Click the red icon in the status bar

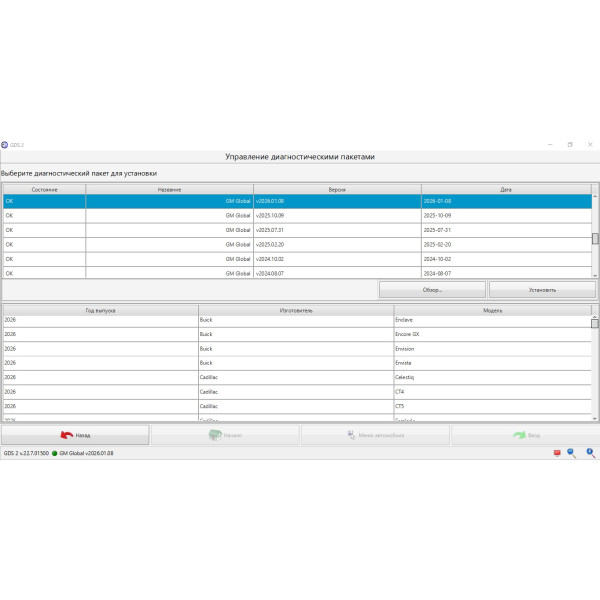[557, 453]
